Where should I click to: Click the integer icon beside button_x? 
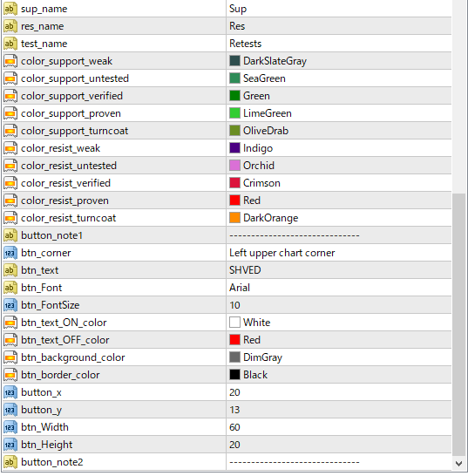tap(10, 392)
